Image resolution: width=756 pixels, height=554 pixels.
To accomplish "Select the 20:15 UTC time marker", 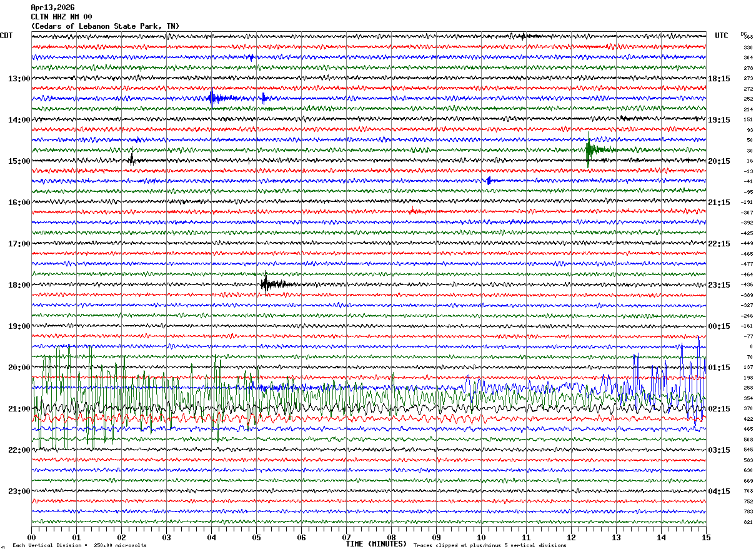I will coord(719,161).
